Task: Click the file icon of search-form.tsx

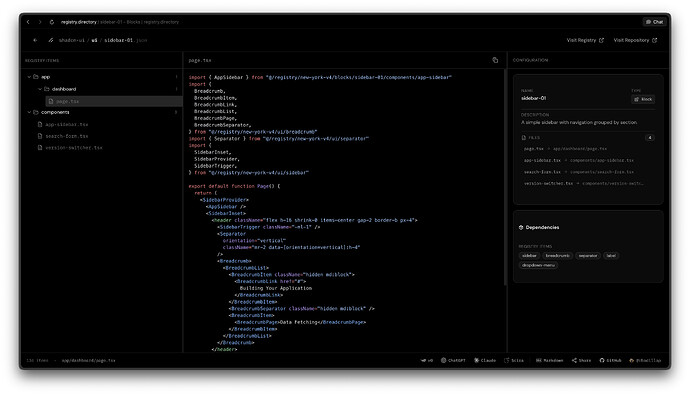Action: point(40,136)
